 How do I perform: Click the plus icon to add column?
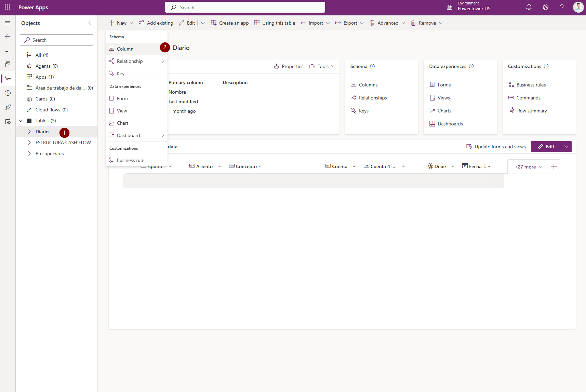[554, 167]
